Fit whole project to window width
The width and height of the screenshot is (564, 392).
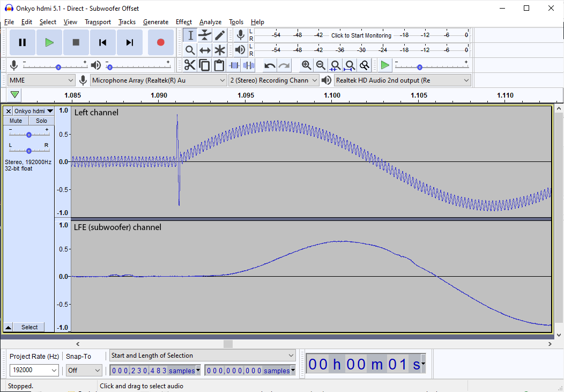click(x=350, y=65)
